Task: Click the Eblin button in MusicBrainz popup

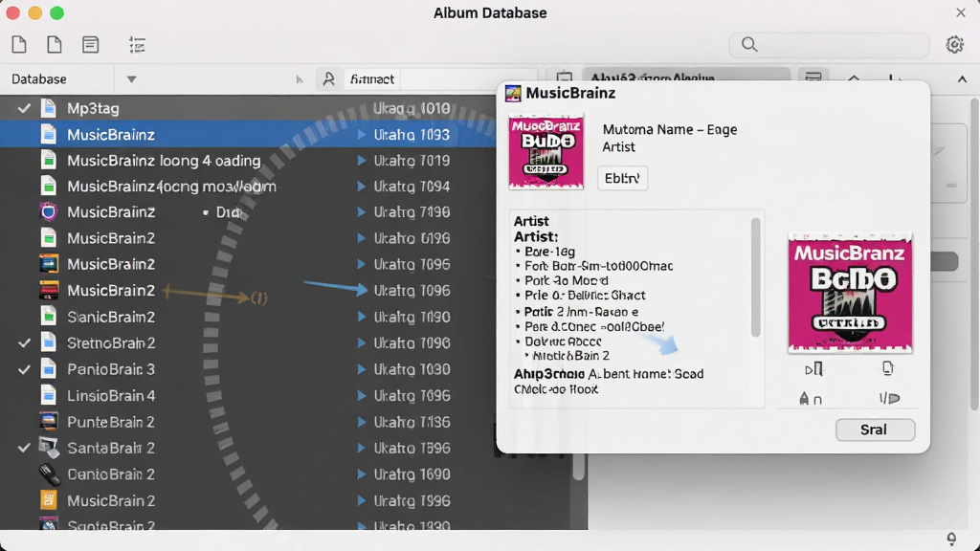Action: tap(622, 178)
